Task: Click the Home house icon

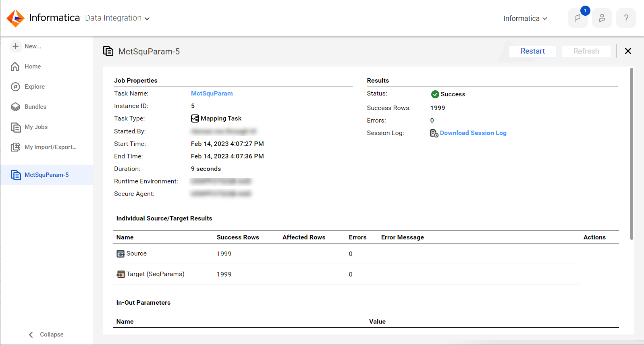Action: 15,67
